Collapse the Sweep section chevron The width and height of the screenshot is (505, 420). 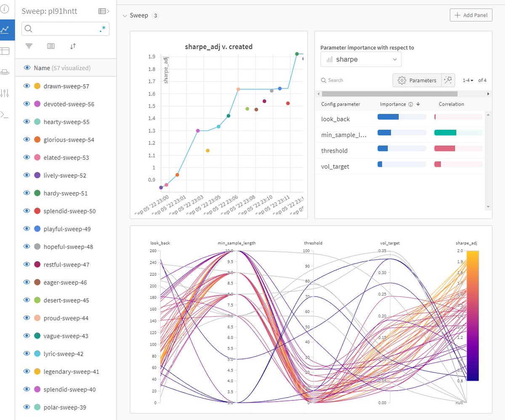pyautogui.click(x=124, y=16)
